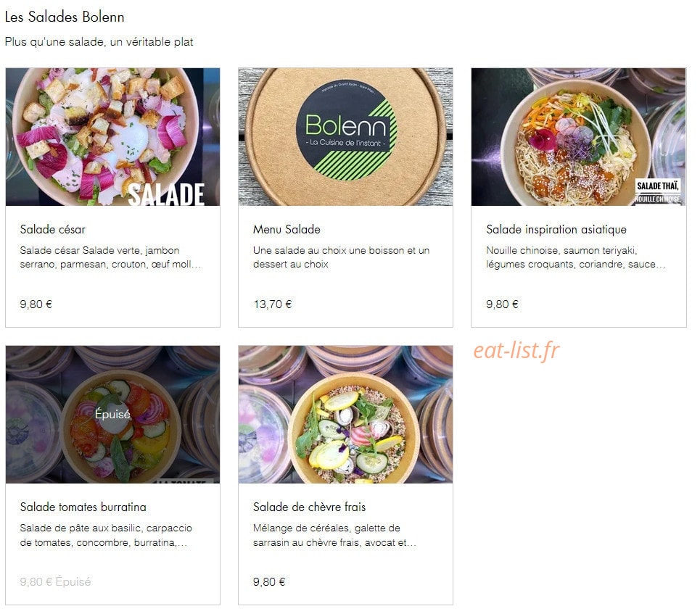Viewport: 700px width, 614px height.
Task: Click the Salade inspiration asiatique 9,80 € price
Action: (502, 304)
